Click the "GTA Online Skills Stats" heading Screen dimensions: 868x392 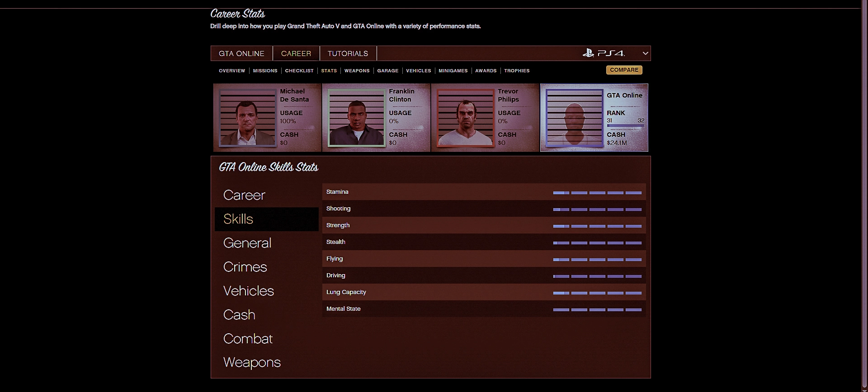[269, 168]
